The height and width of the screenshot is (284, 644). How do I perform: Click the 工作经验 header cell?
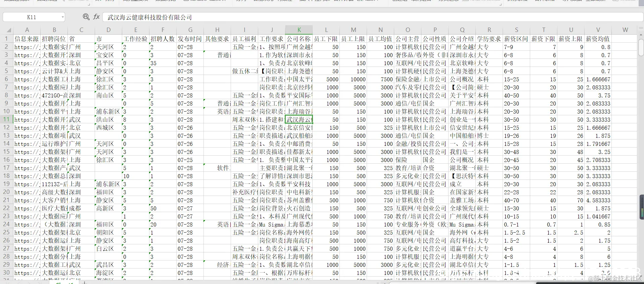tap(136, 39)
